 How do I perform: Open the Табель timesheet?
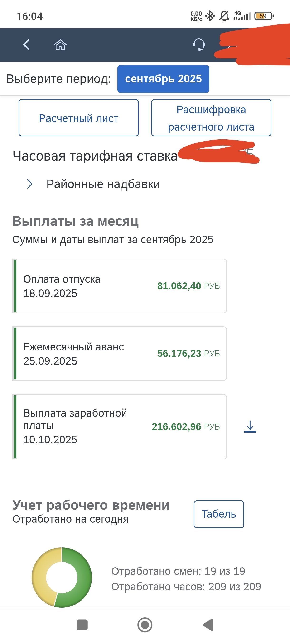(x=219, y=514)
